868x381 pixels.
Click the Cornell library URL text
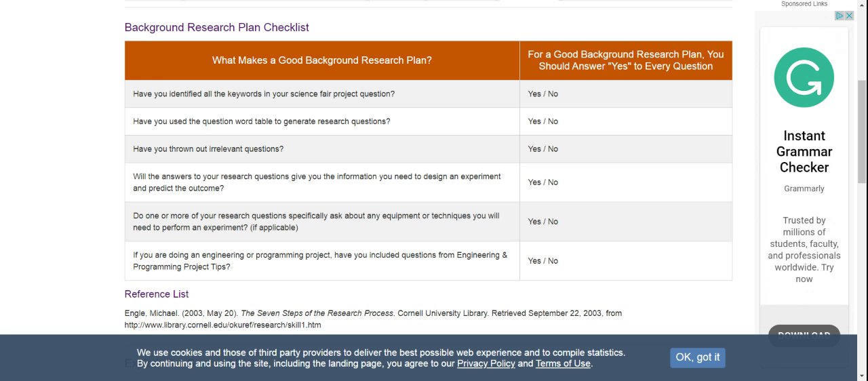click(x=222, y=325)
